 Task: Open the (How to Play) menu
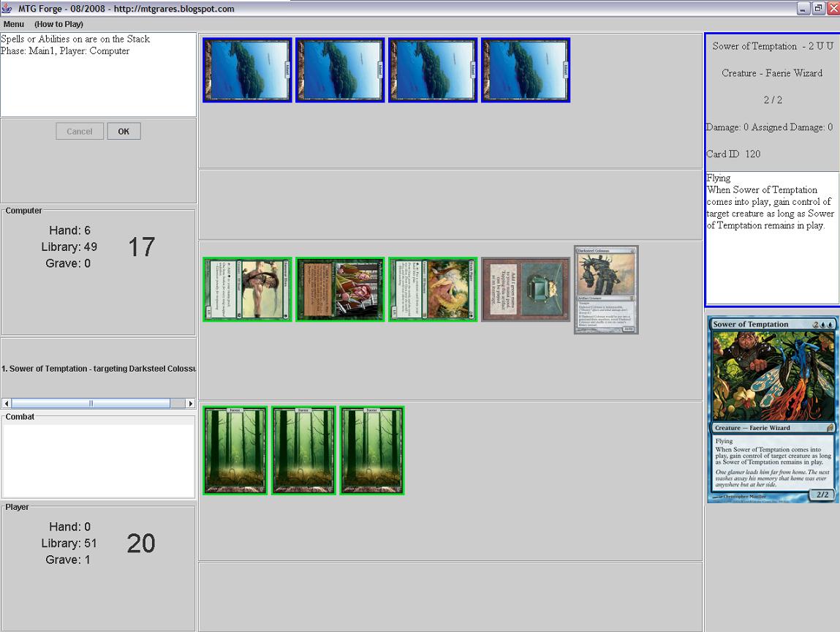59,24
